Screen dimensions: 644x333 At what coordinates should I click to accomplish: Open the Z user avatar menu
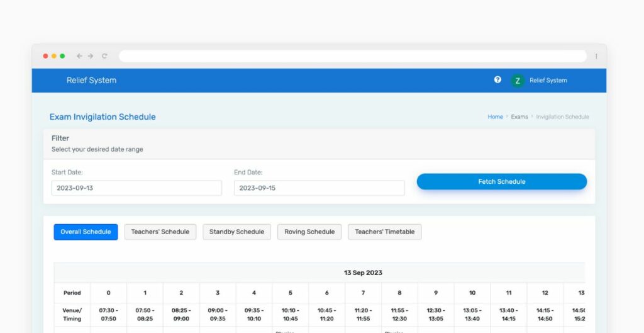tap(518, 81)
